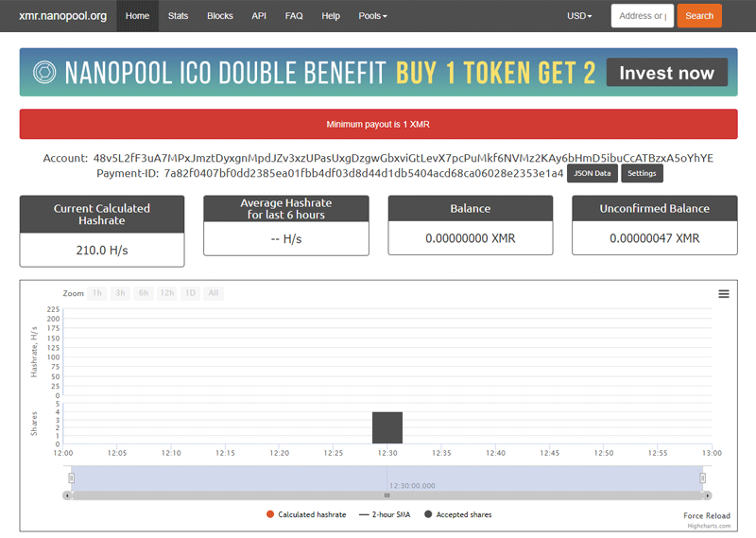Click the 0.00000047 XMR unconfirmed balance
The image size is (756, 538).
654,238
